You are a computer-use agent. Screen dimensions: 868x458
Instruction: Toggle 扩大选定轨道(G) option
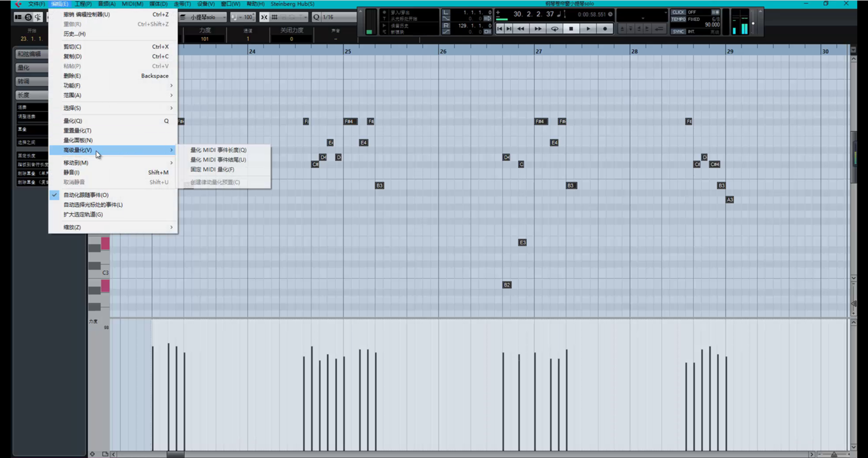click(113, 215)
